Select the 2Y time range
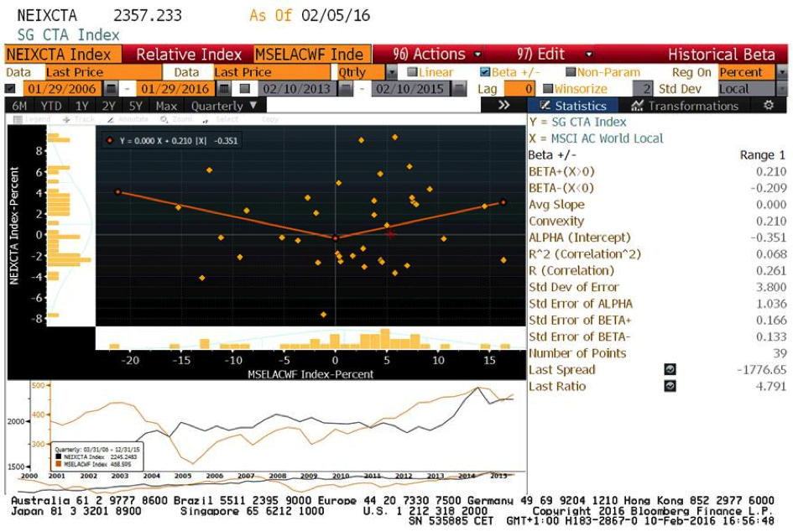The image size is (793, 532). [109, 106]
